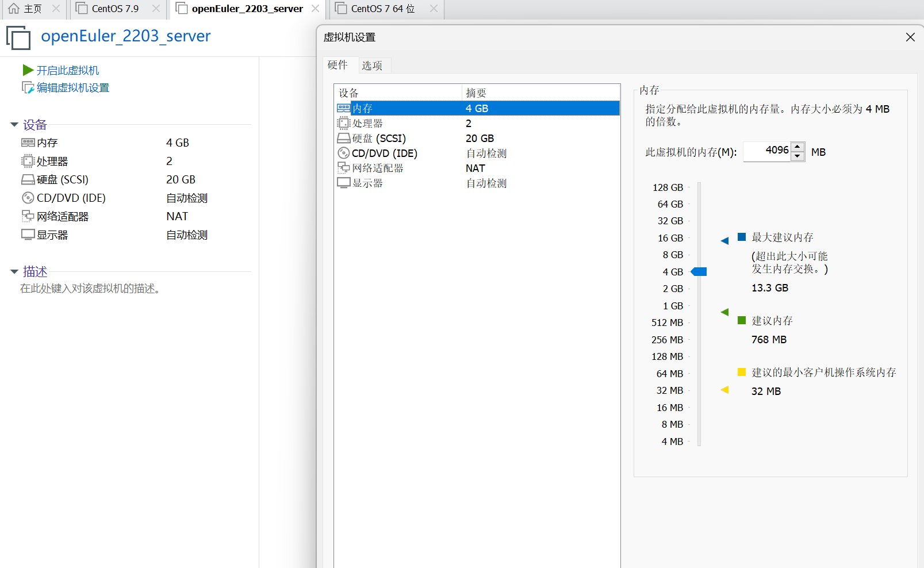This screenshot has height=568, width=924.
Task: Decrease memory with the spinner down arrow
Action: tap(798, 156)
